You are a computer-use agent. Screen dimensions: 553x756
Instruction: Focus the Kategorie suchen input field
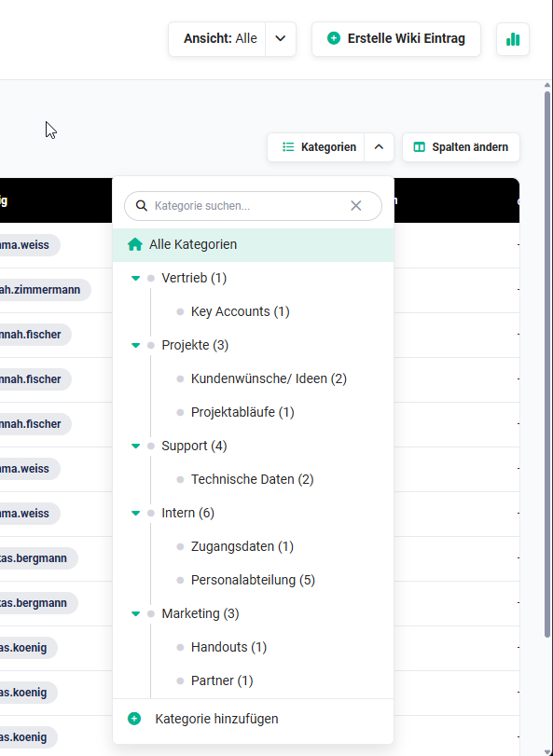tap(253, 206)
